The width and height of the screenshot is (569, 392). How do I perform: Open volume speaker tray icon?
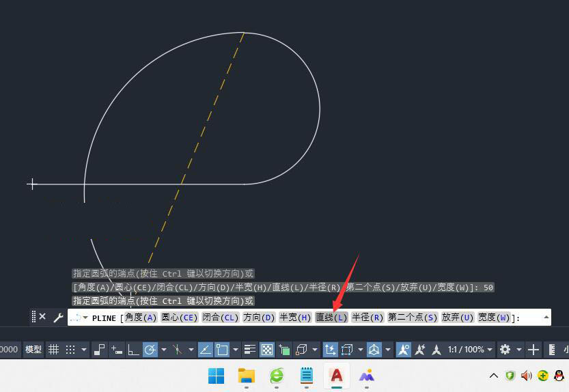[526, 376]
